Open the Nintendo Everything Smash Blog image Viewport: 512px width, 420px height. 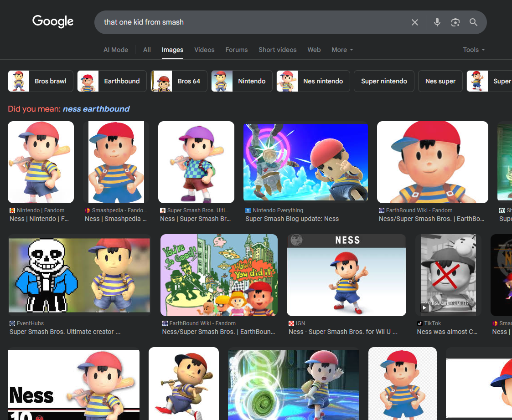[305, 162]
